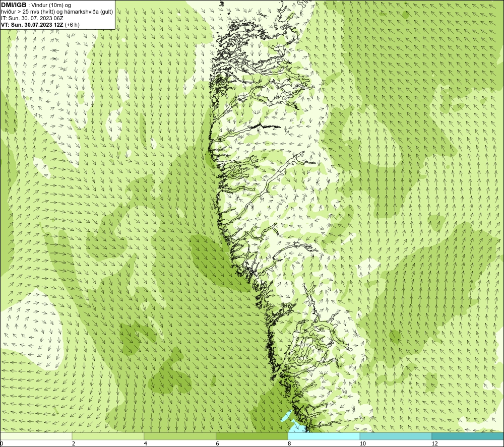
Task: Click the 0-2 m/s pale legend color band
Action: click(36, 436)
